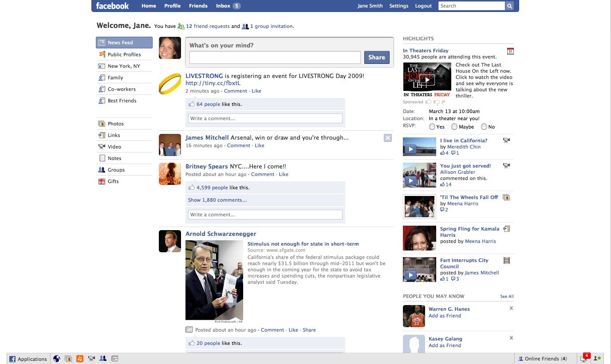This screenshot has height=364, width=611.
Task: Click the thumbs-down icon on the sponsored ad
Action: tap(436, 102)
